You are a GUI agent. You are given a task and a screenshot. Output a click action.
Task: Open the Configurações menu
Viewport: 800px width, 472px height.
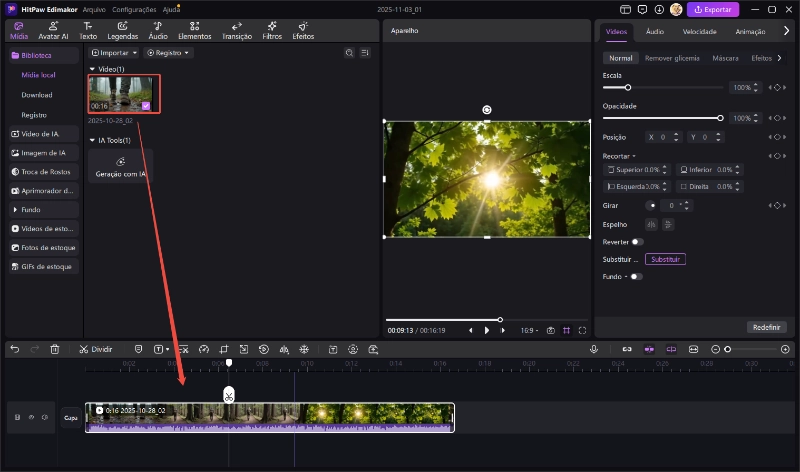[x=134, y=10]
